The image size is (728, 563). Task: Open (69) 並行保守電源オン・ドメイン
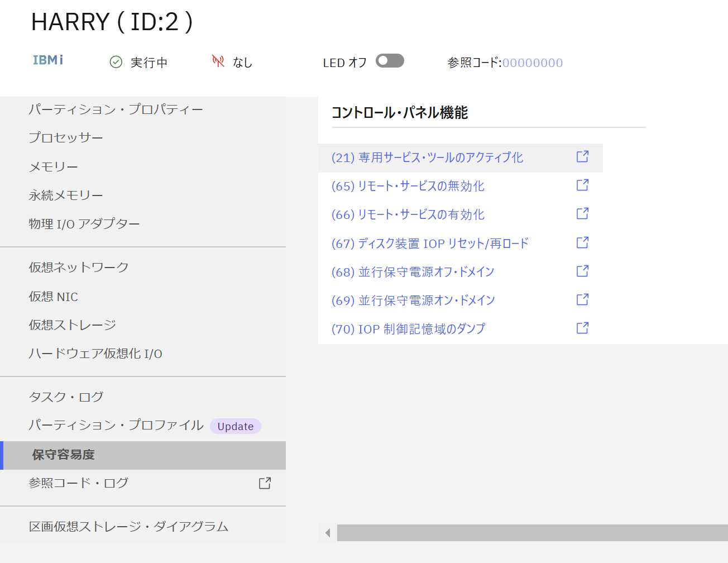click(413, 300)
